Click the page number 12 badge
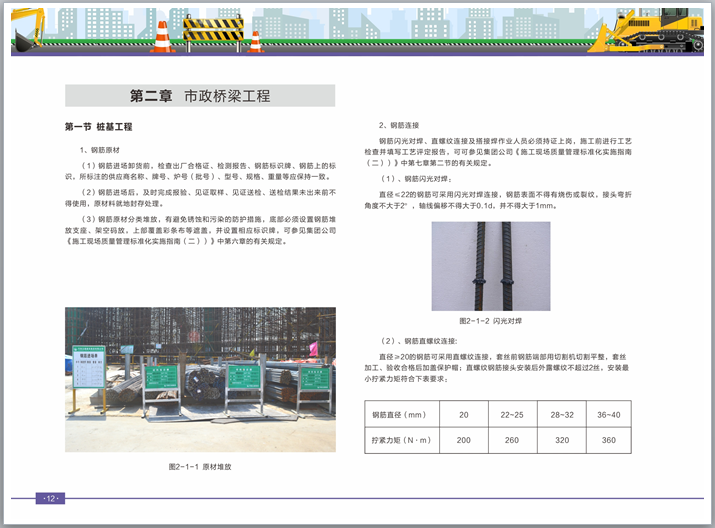Screen dimensions: 715x528 pos(50,498)
